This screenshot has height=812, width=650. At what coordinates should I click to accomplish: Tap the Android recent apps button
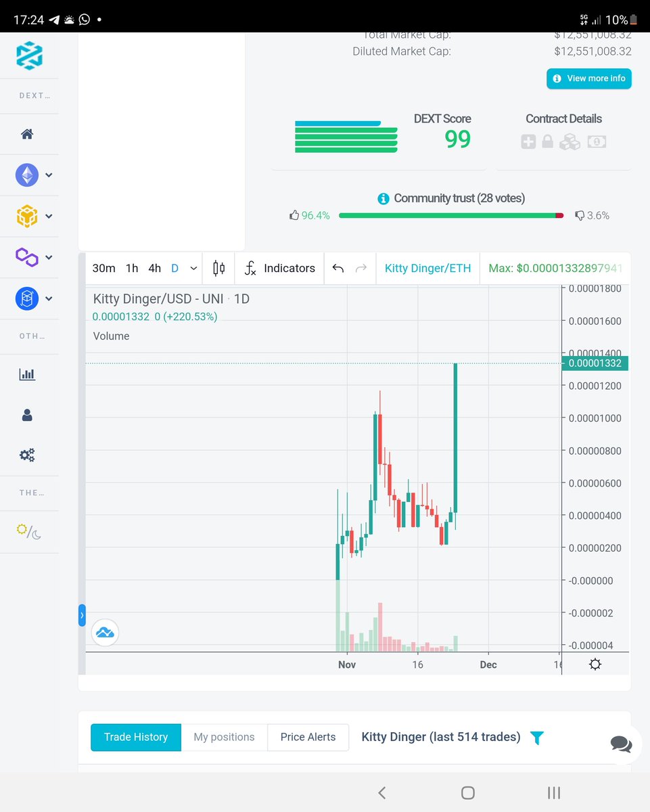tap(553, 792)
